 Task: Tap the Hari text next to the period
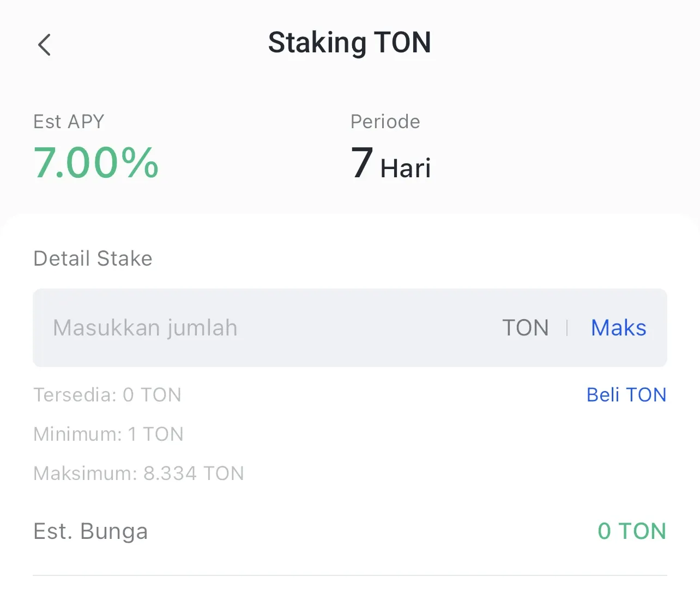click(405, 167)
